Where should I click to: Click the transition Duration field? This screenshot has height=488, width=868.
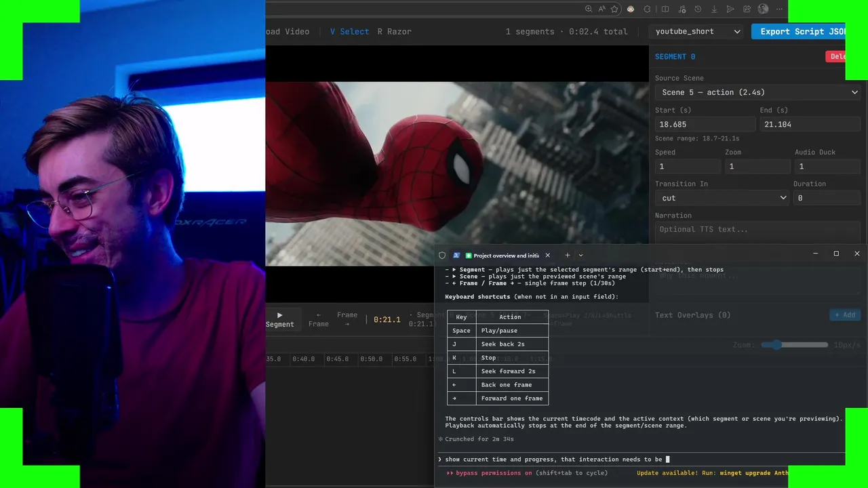coord(827,198)
